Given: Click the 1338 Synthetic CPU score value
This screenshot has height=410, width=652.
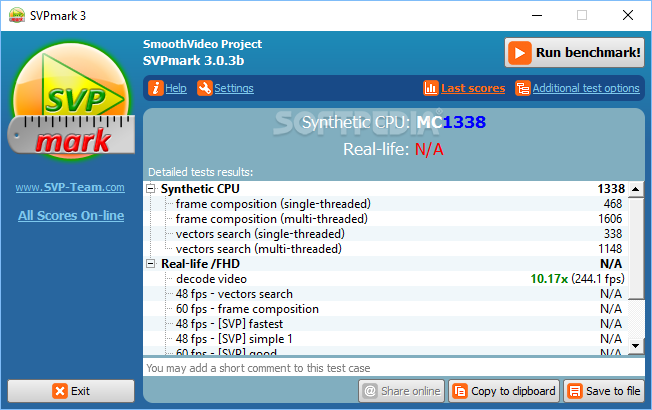Looking at the screenshot, I should click(x=611, y=189).
